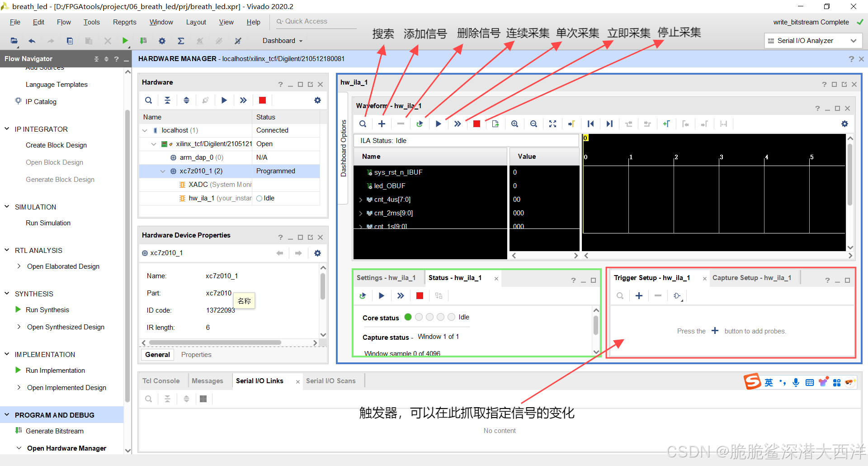Collapse the IP INTEGRATOR section
Image resolution: width=868 pixels, height=466 pixels.
[7, 129]
